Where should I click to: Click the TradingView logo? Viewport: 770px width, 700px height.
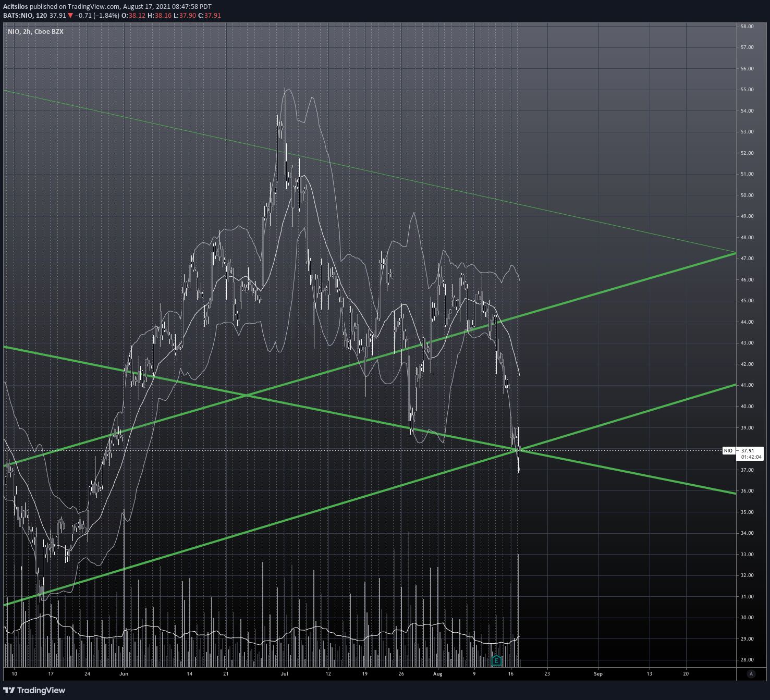[x=34, y=690]
